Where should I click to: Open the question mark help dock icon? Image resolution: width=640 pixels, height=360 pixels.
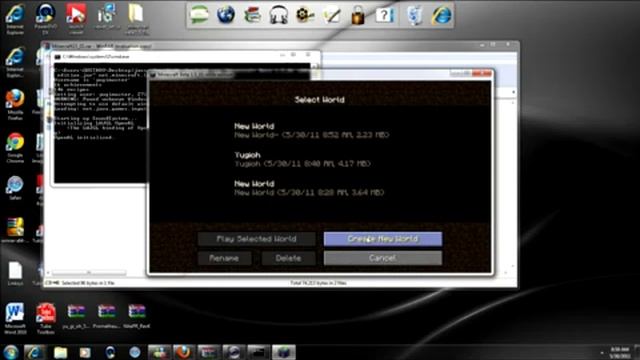(x=384, y=16)
